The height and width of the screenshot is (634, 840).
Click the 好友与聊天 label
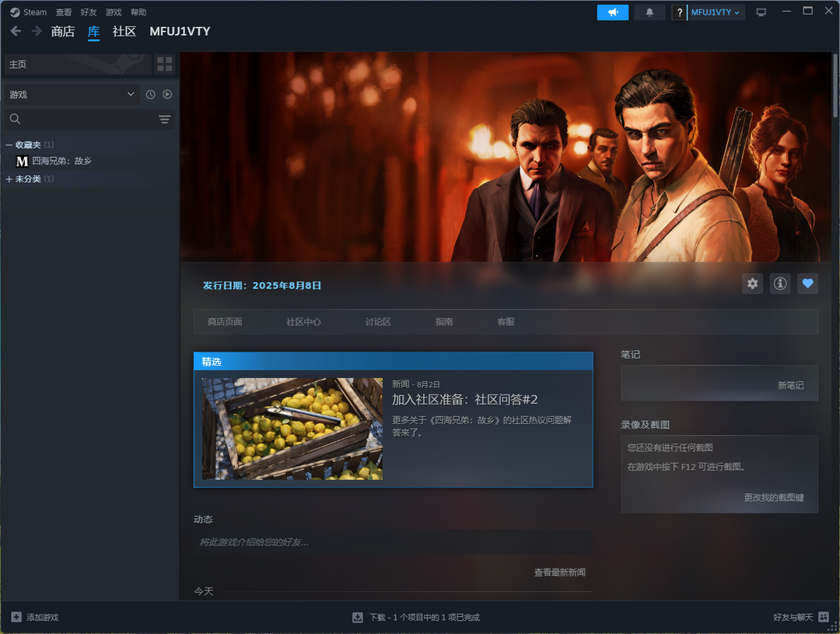tap(793, 618)
